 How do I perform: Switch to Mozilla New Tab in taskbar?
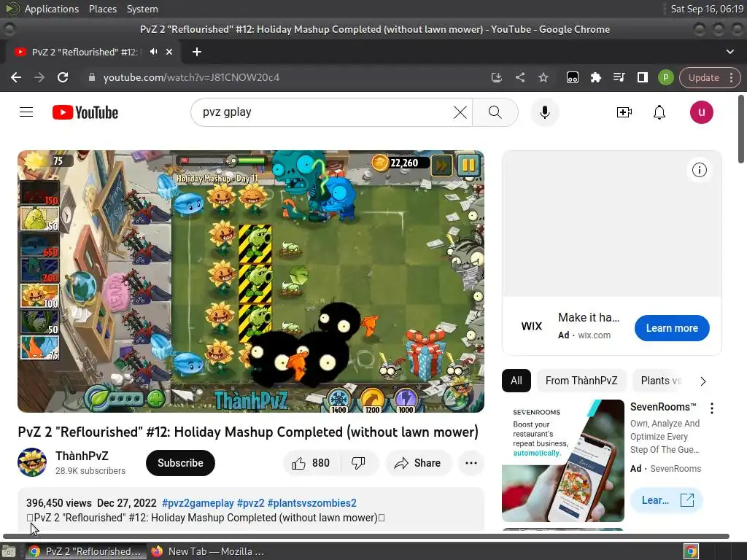click(208, 551)
